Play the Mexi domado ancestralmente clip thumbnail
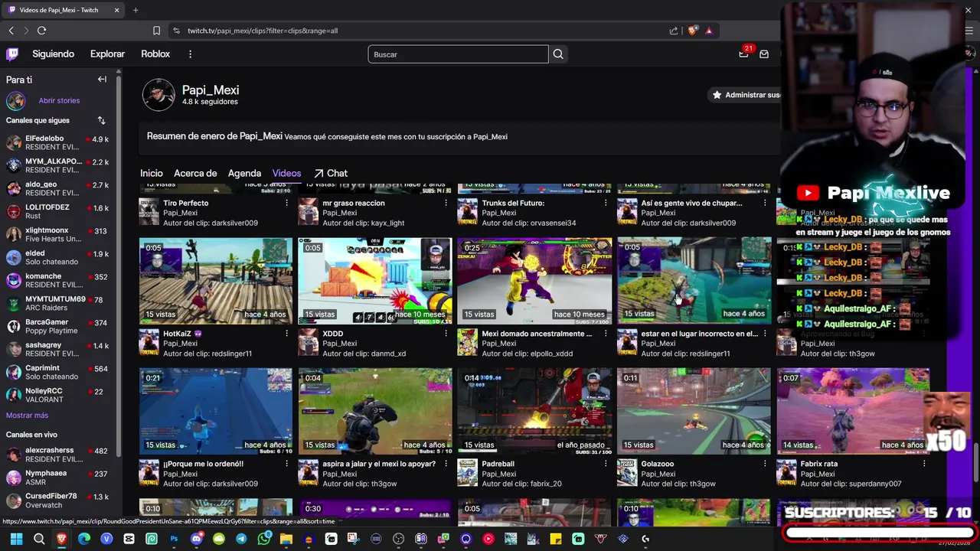Viewport: 980px width, 551px height. (x=534, y=281)
